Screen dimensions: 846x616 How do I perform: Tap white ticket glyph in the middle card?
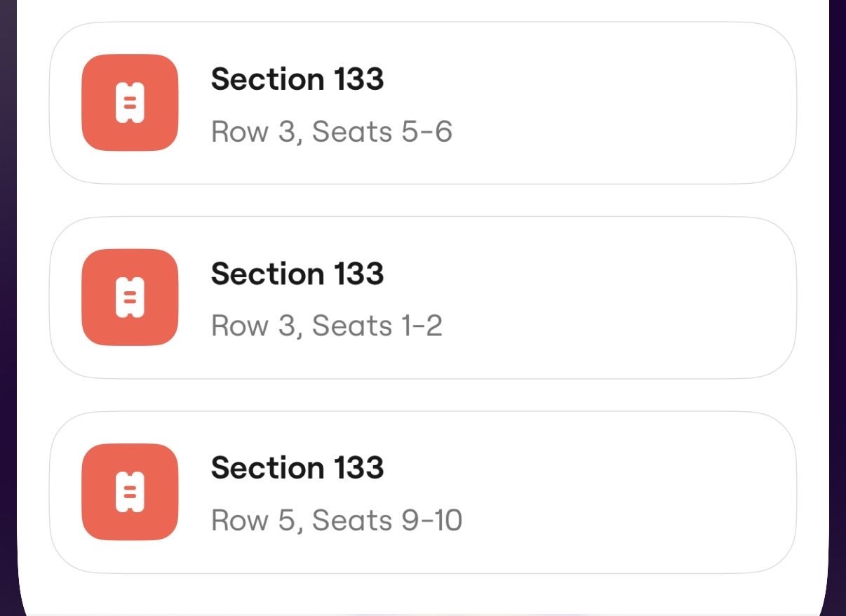[130, 297]
